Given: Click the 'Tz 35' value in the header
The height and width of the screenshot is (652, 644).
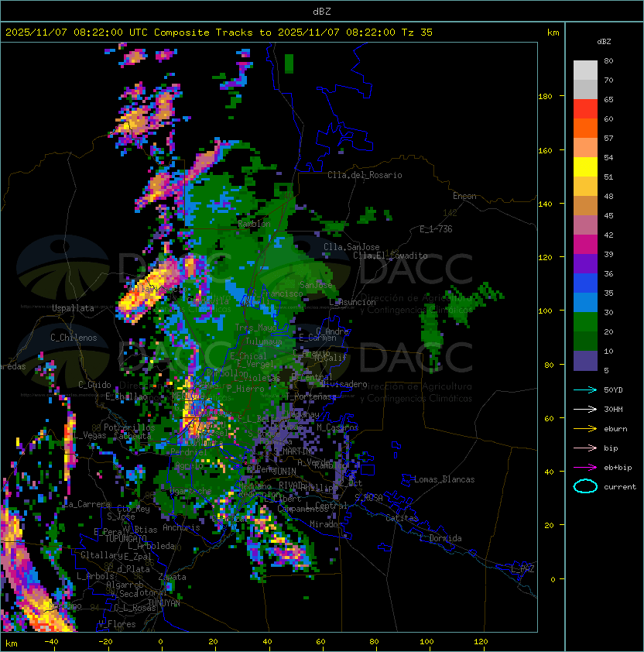Looking at the screenshot, I should click(x=417, y=33).
